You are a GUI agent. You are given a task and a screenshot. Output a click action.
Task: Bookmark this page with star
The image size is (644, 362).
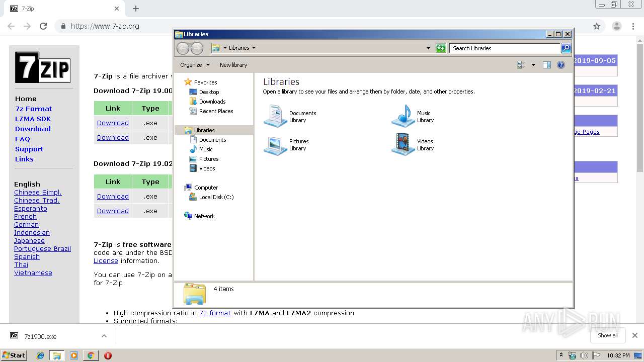597,26
